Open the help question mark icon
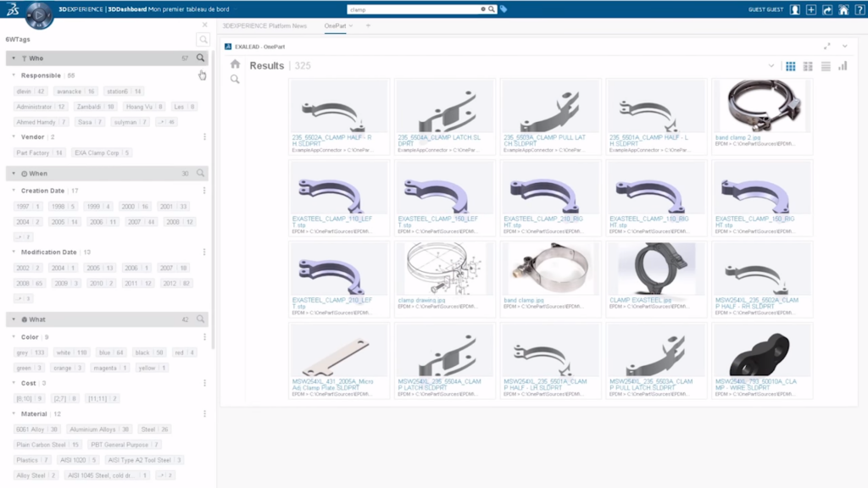Screen dimensions: 868x488 click(x=860, y=9)
